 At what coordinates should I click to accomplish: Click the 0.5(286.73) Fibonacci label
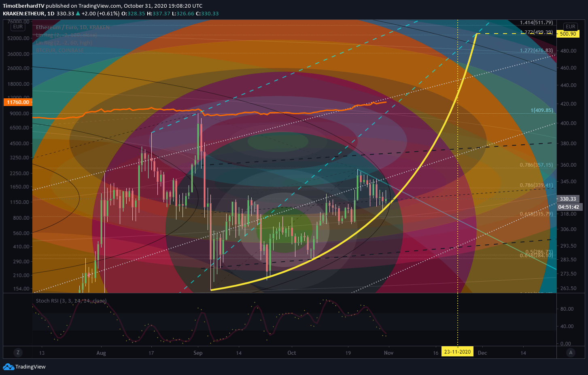(x=539, y=252)
